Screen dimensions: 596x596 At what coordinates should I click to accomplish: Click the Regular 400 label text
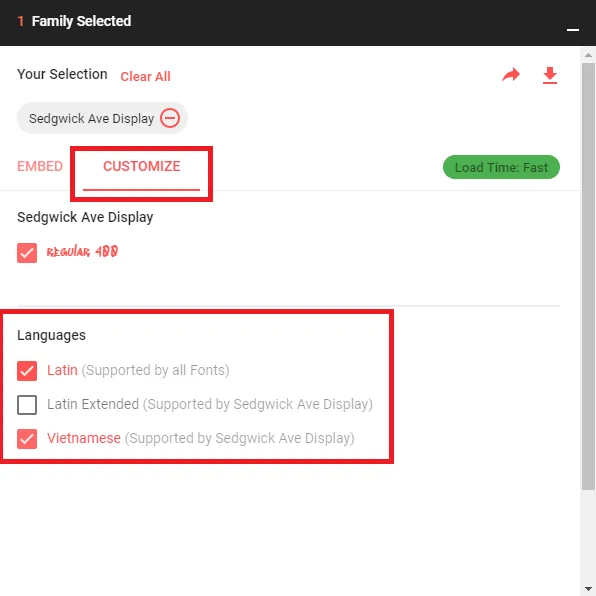coord(82,252)
